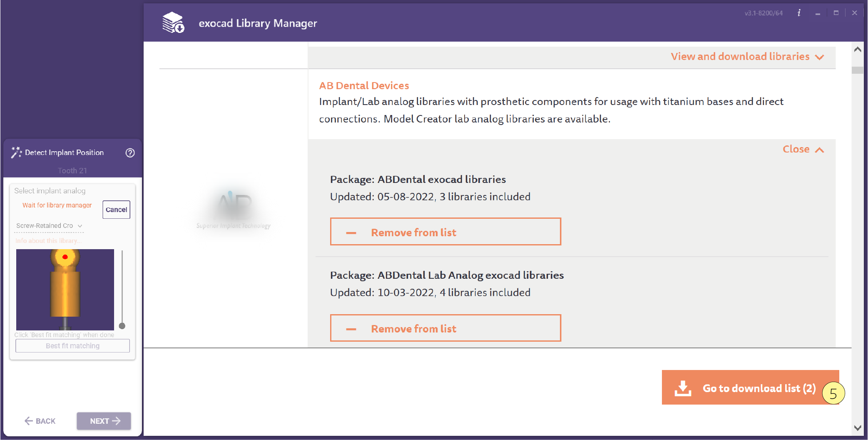
Task: Click scrollbar down arrow in Library Manager
Action: (858, 427)
